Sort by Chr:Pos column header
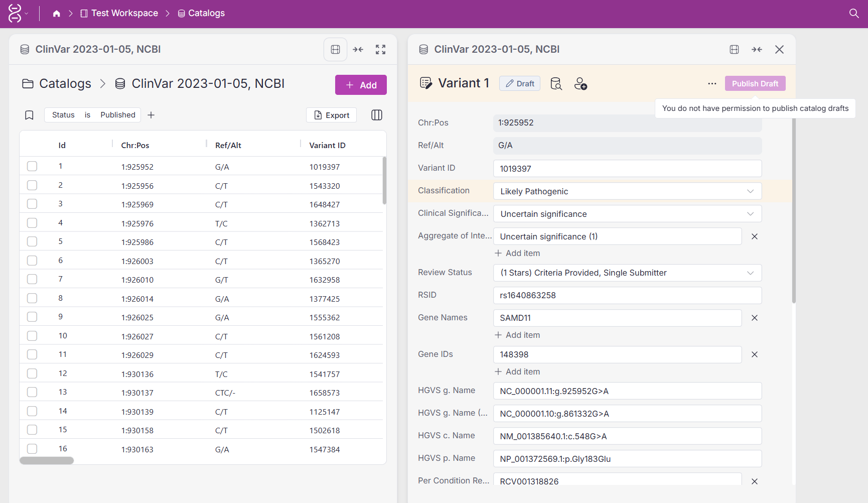Viewport: 868px width, 503px height. (x=135, y=146)
